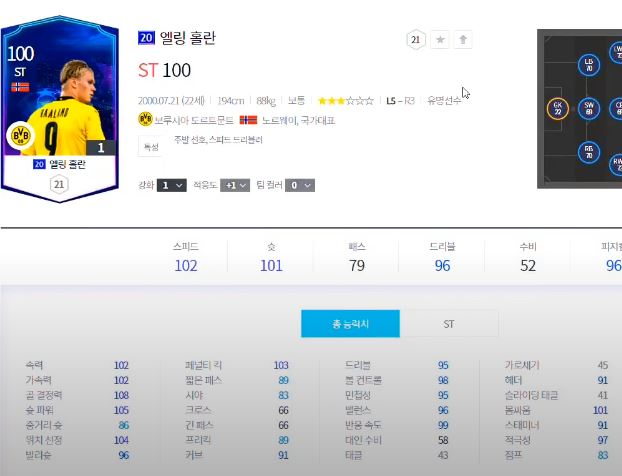Click the upward arrow upgrade icon
Viewport: 622px width, 476px height.
pyautogui.click(x=463, y=40)
